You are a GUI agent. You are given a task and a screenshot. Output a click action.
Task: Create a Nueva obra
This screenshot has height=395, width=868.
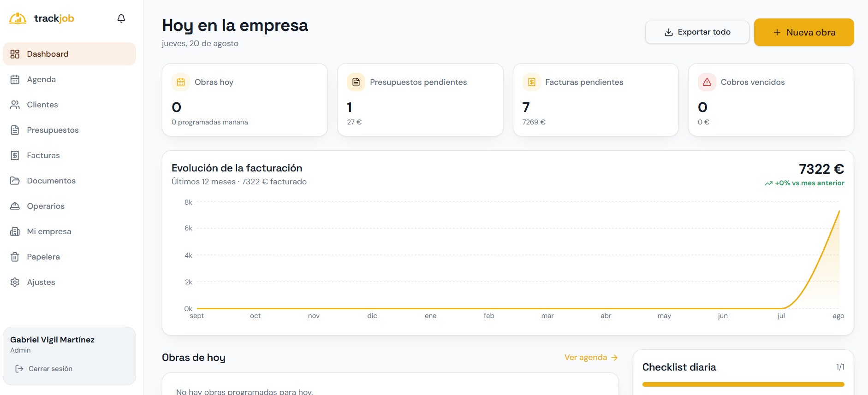tap(804, 32)
